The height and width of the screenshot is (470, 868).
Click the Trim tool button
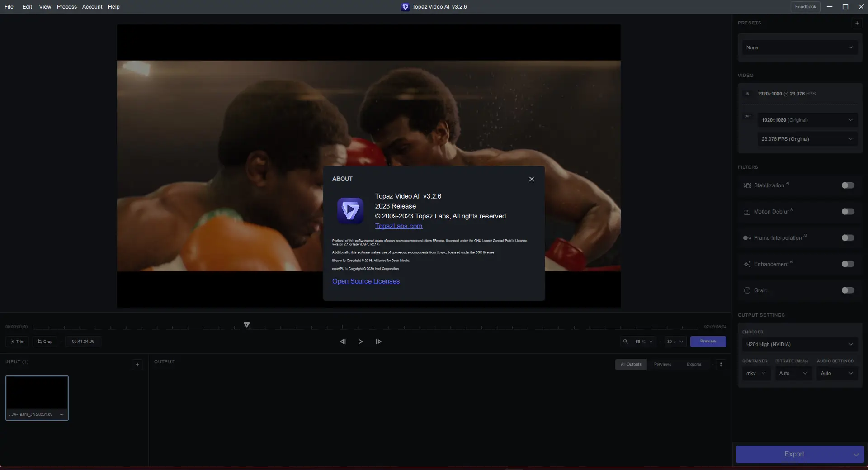[x=17, y=342]
